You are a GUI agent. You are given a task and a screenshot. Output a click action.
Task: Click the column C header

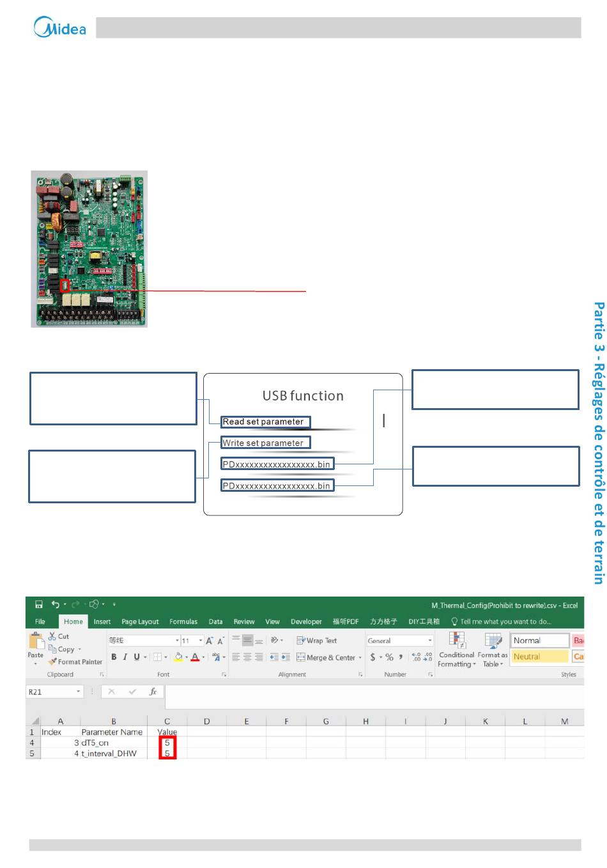pos(167,721)
